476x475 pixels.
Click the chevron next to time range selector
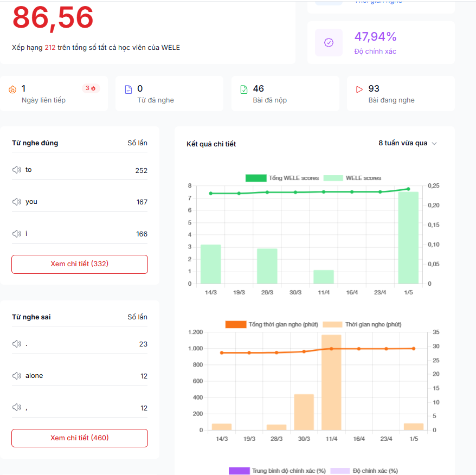[x=434, y=144]
